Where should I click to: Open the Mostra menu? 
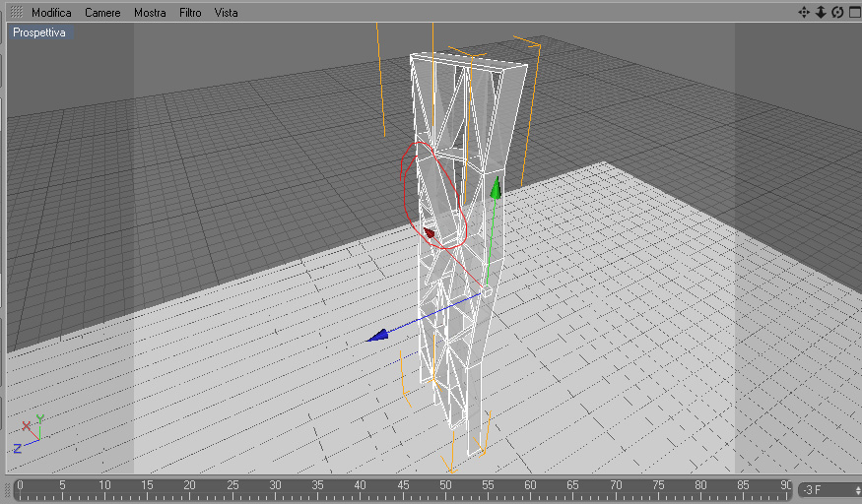tap(150, 12)
